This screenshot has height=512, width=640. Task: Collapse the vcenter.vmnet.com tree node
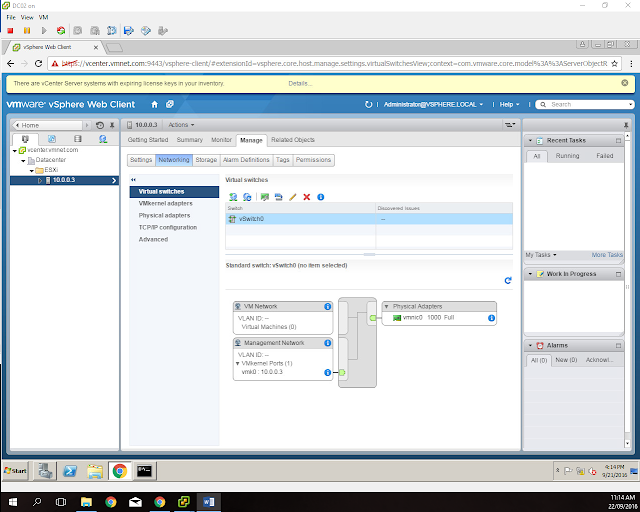pyautogui.click(x=15, y=151)
